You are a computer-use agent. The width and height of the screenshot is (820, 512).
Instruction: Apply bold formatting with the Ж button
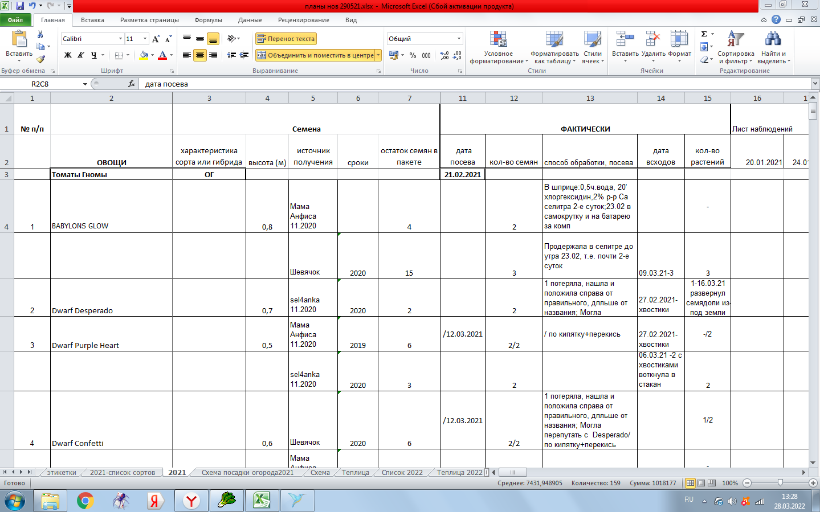66,55
